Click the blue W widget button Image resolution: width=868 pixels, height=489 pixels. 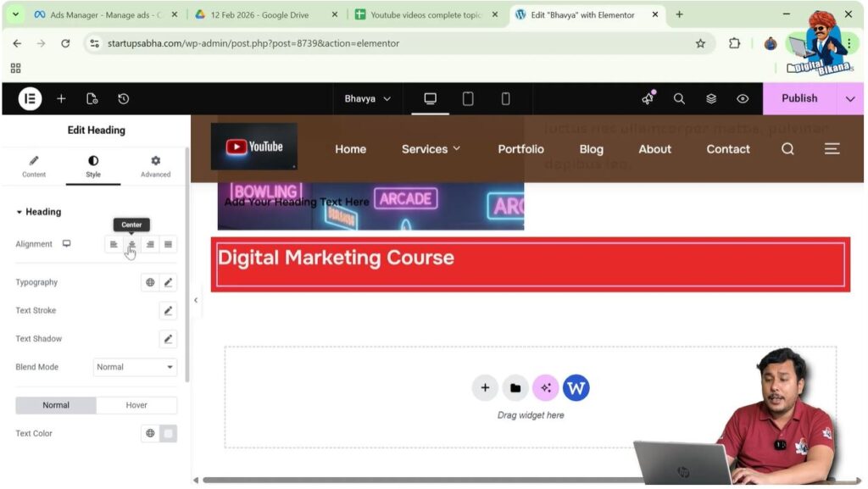pos(576,388)
